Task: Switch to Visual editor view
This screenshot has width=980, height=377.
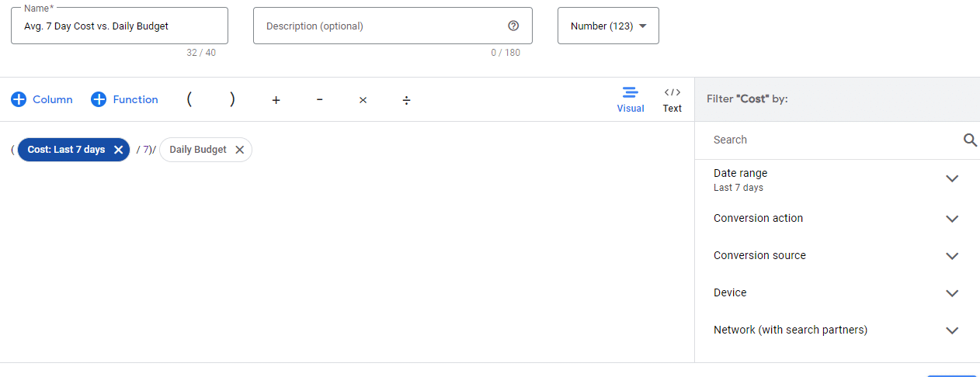Action: 631,99
